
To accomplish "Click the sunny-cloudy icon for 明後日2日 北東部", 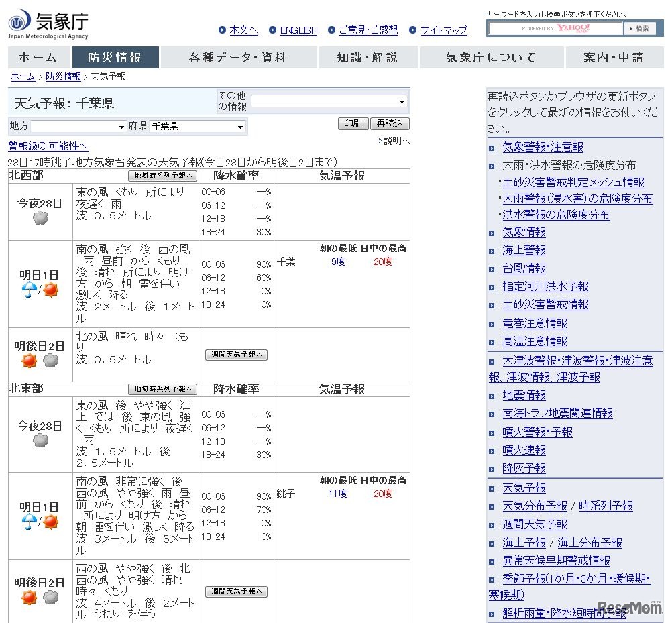I will (x=40, y=596).
